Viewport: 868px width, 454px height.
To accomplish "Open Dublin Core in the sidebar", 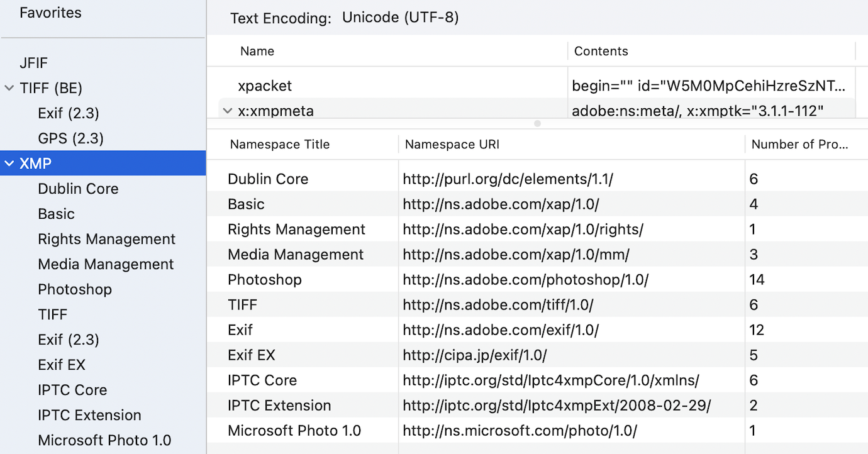I will click(78, 189).
